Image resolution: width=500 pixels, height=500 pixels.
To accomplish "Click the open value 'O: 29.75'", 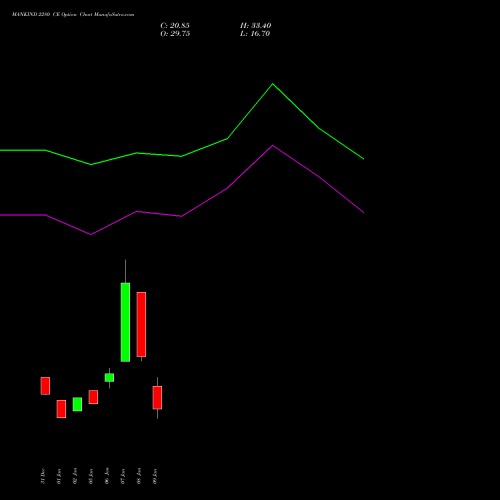I will [175, 34].
